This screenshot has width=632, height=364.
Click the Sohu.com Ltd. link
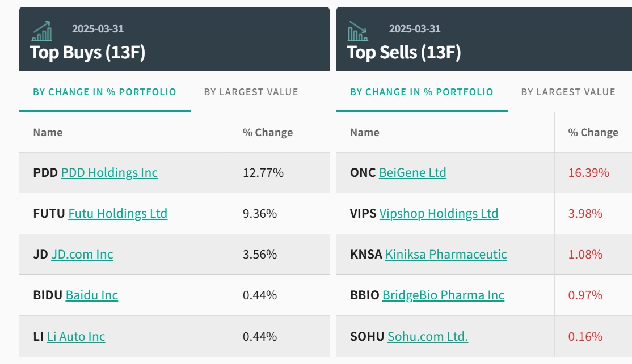tap(428, 337)
